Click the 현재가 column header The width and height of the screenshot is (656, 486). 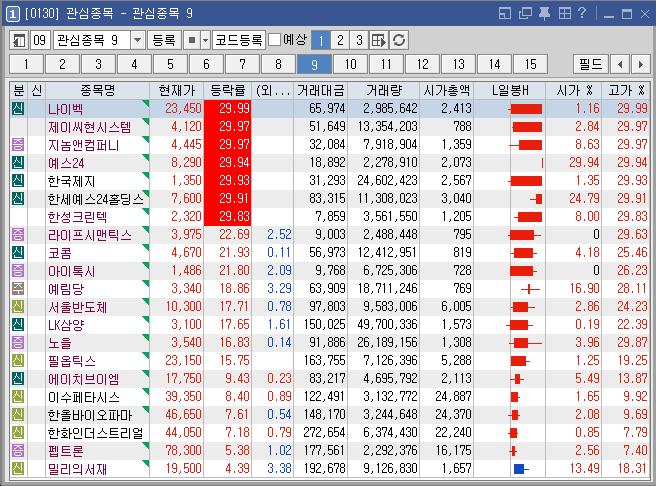pos(177,90)
